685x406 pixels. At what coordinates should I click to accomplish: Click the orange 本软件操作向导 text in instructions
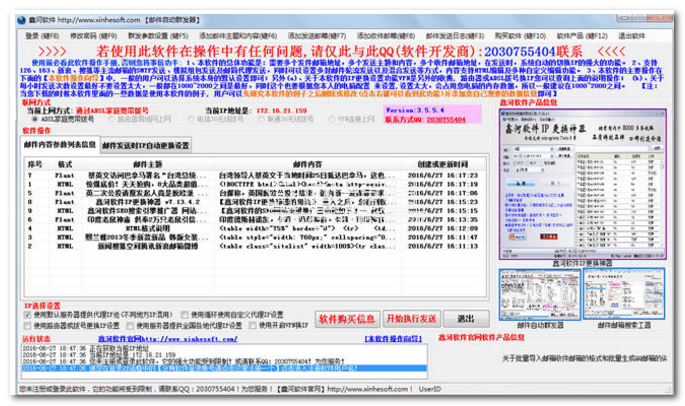coord(73,78)
